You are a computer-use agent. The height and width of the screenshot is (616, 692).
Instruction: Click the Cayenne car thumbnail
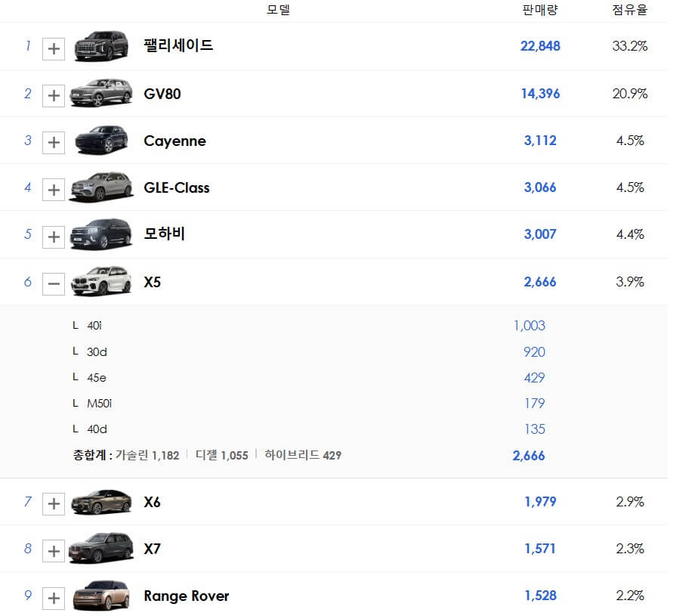[x=100, y=141]
